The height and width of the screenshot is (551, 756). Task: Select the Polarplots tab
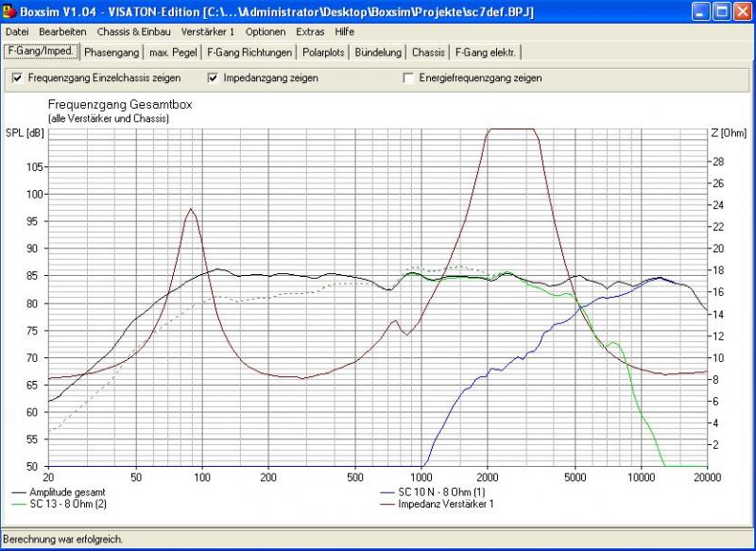click(323, 52)
